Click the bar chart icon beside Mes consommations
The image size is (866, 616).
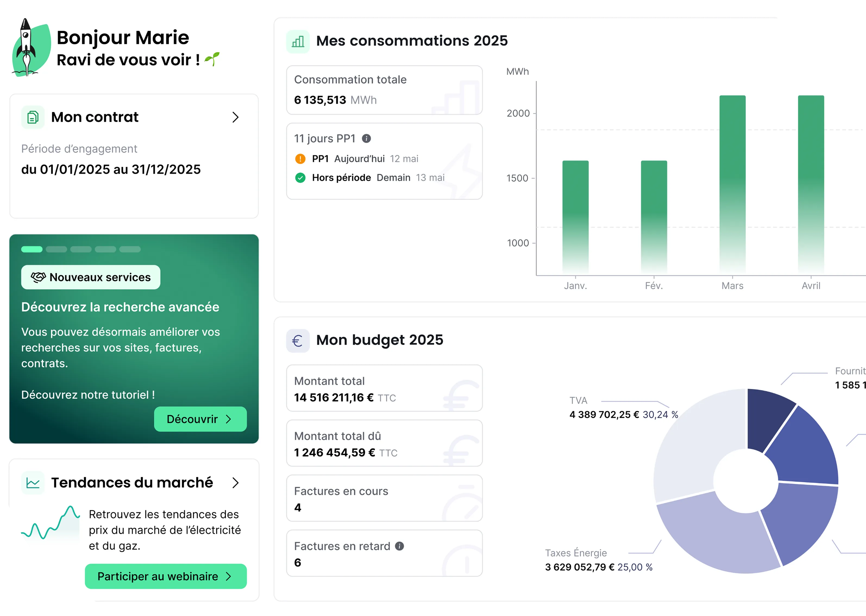(x=298, y=41)
